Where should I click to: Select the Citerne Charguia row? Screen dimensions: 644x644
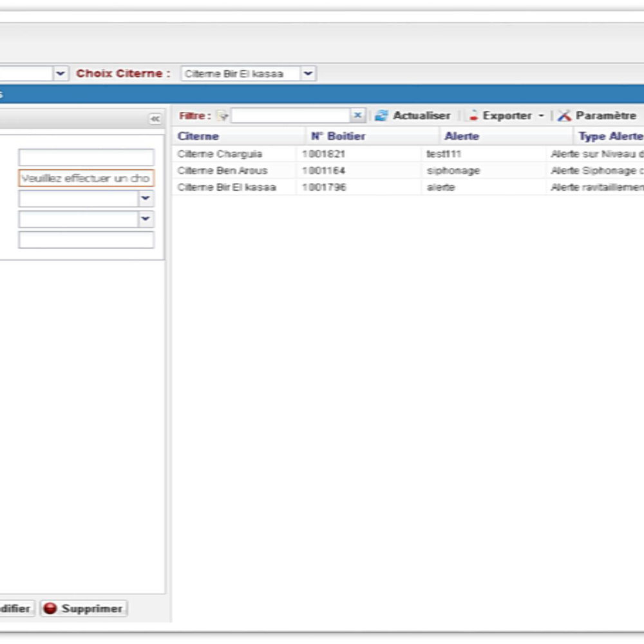point(220,155)
